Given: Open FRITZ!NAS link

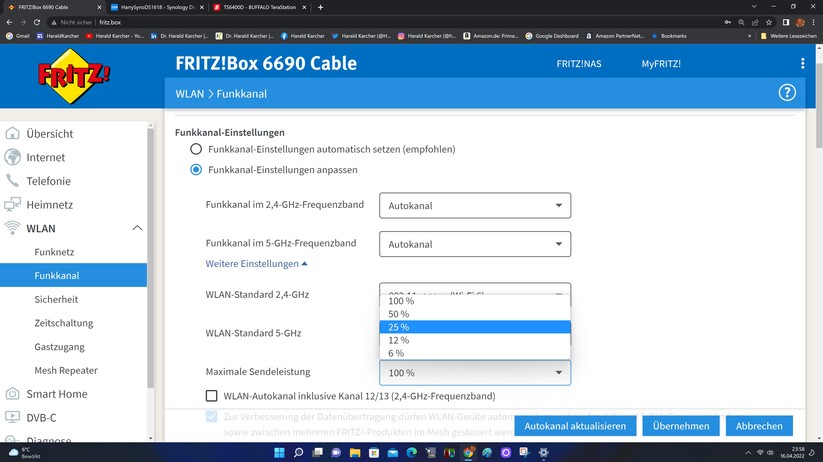Looking at the screenshot, I should pyautogui.click(x=579, y=64).
